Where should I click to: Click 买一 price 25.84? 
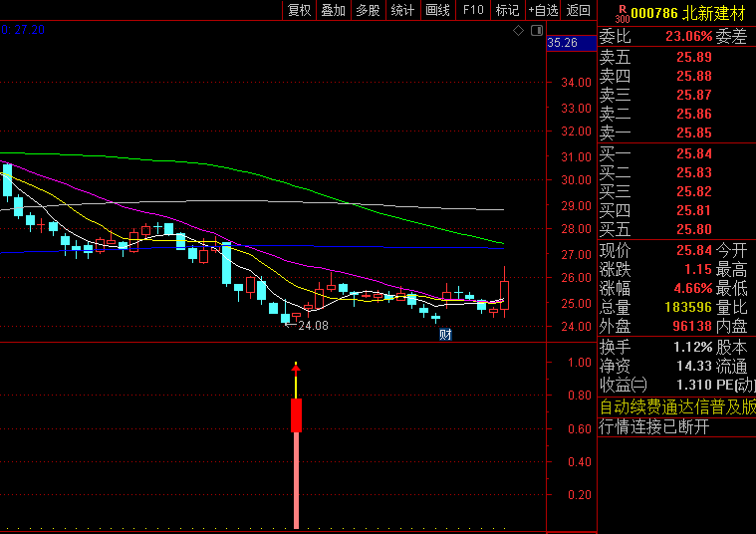click(x=694, y=153)
